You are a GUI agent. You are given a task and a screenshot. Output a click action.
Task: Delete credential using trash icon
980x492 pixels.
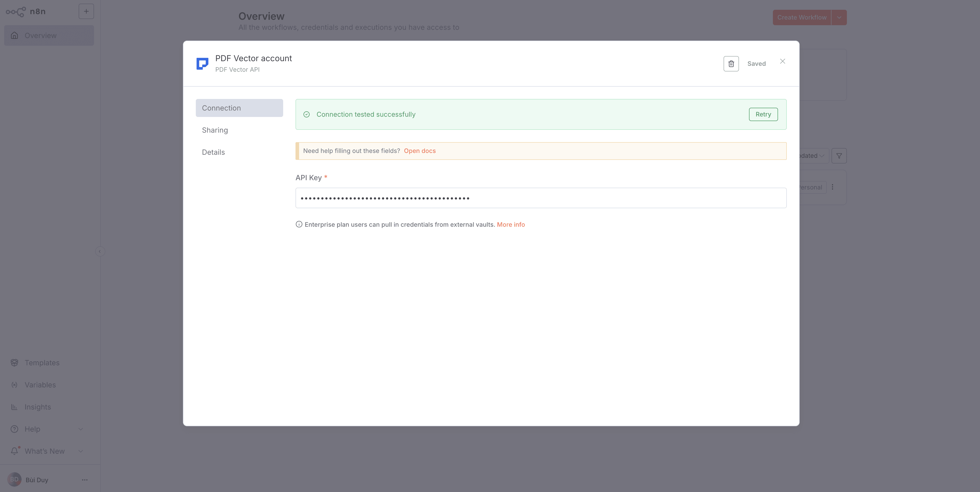pos(731,63)
